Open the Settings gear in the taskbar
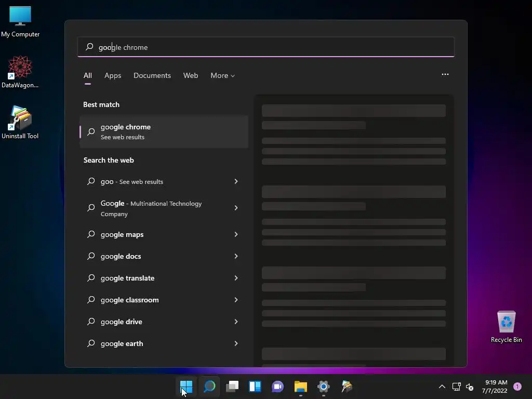This screenshot has width=532, height=399. click(323, 387)
